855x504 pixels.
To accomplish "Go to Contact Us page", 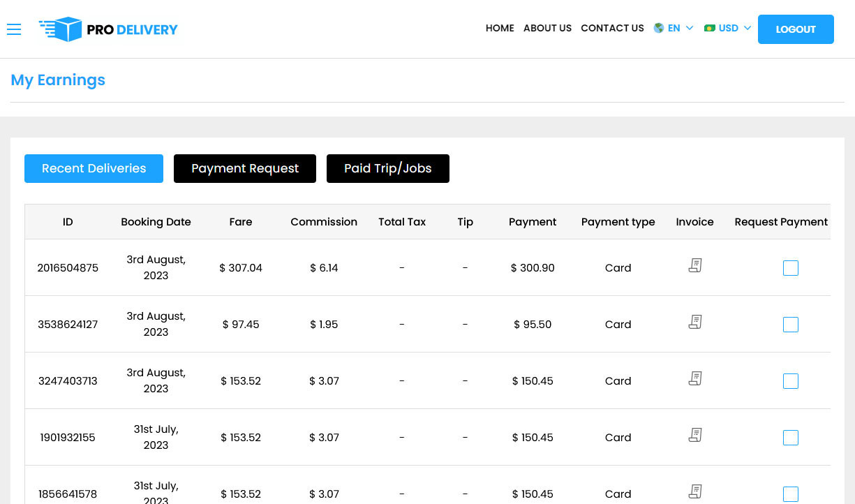I will (x=612, y=28).
